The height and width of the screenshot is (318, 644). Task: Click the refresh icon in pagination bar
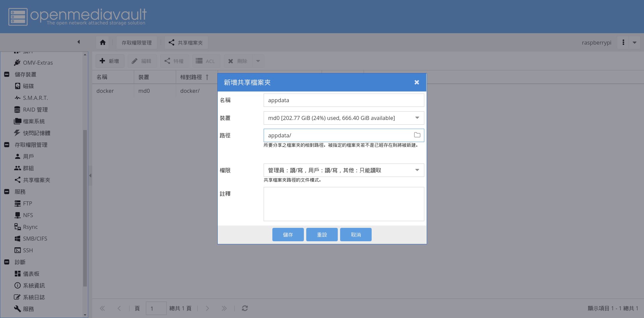click(245, 308)
